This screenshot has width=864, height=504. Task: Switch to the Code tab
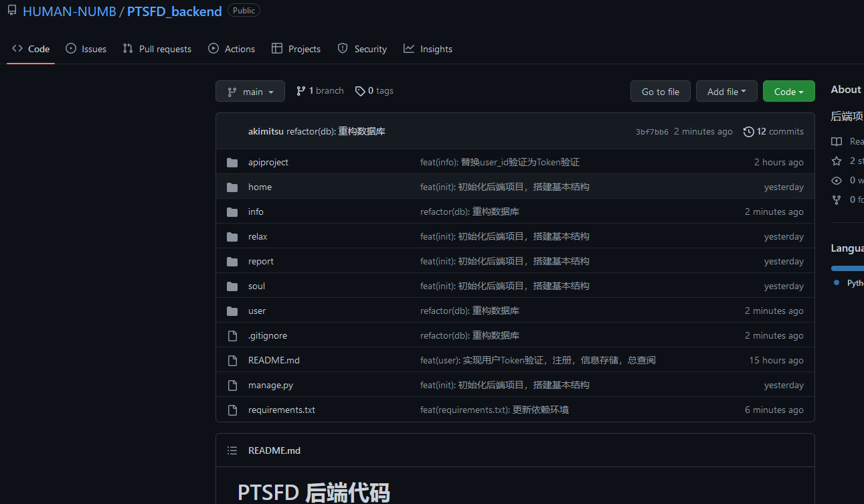31,48
